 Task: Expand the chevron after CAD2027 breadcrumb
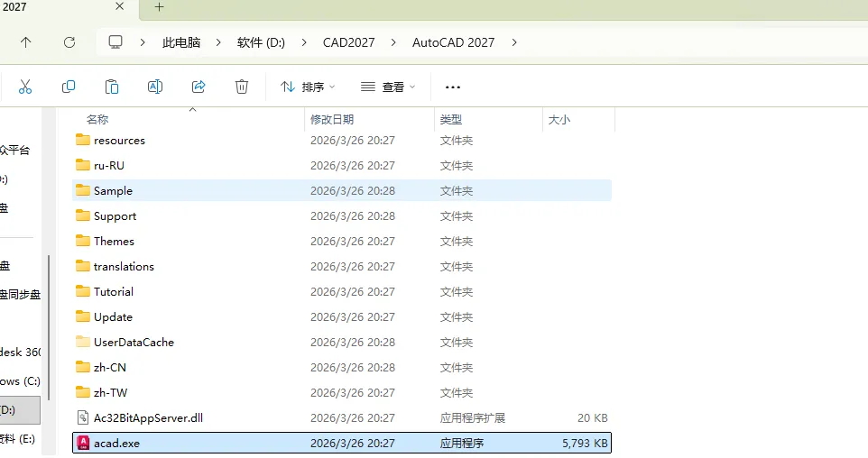pyautogui.click(x=393, y=42)
